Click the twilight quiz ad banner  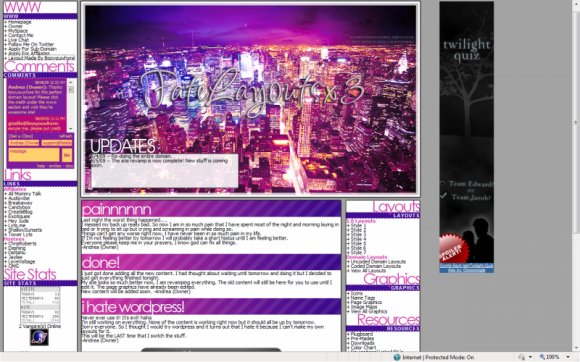click(466, 132)
